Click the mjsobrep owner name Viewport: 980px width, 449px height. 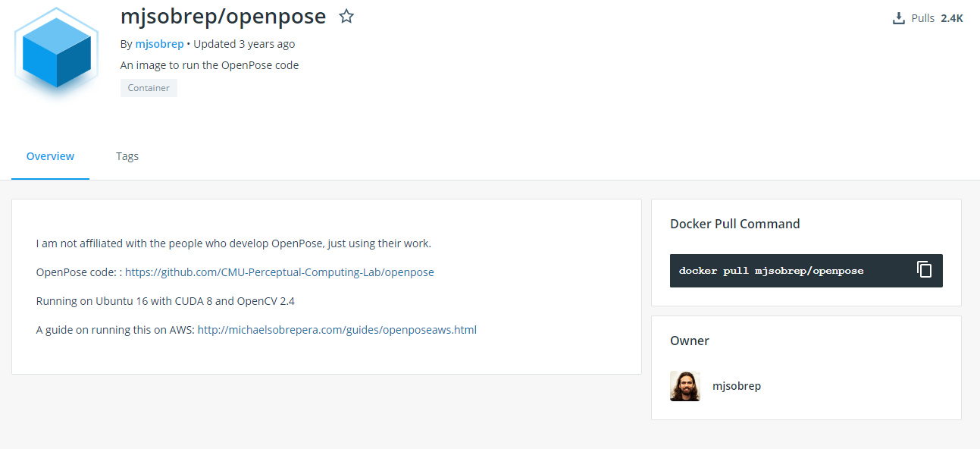pyautogui.click(x=737, y=385)
